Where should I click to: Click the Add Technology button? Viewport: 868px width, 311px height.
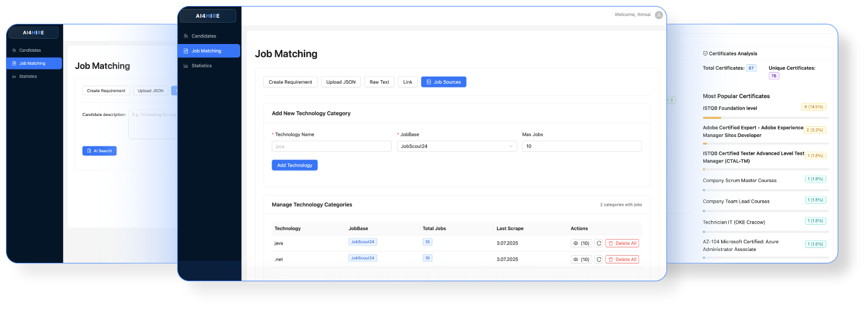coord(294,165)
